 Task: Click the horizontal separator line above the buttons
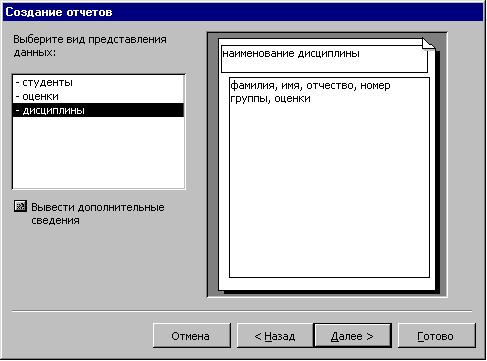pyautogui.click(x=242, y=311)
